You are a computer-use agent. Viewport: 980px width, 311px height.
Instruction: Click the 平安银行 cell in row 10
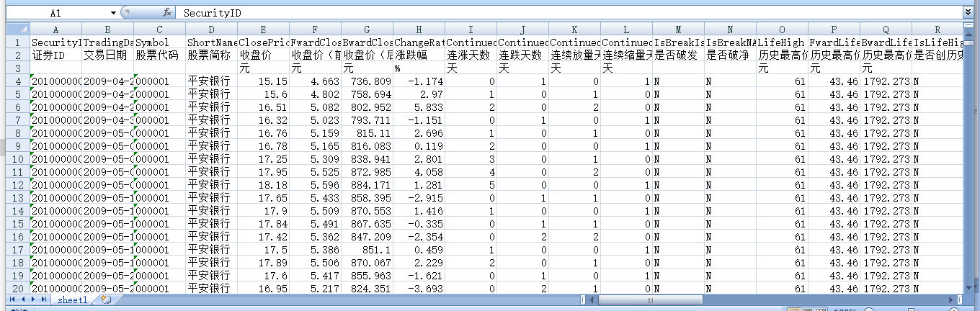(211, 159)
